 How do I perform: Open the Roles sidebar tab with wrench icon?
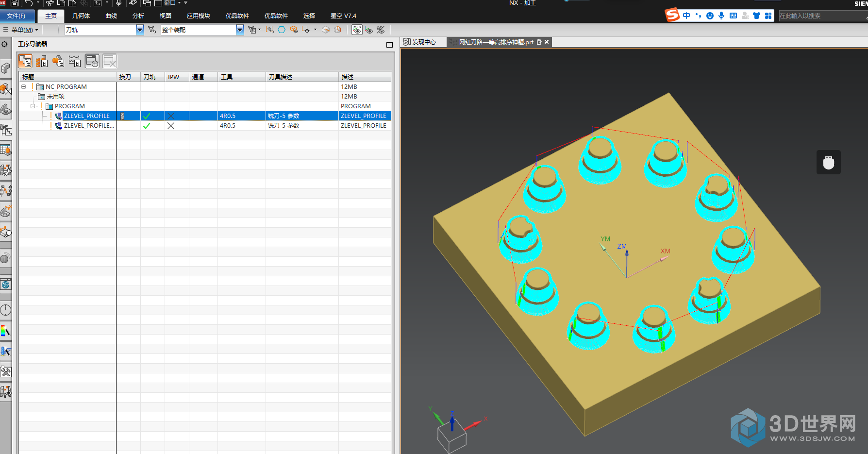pos(5,372)
